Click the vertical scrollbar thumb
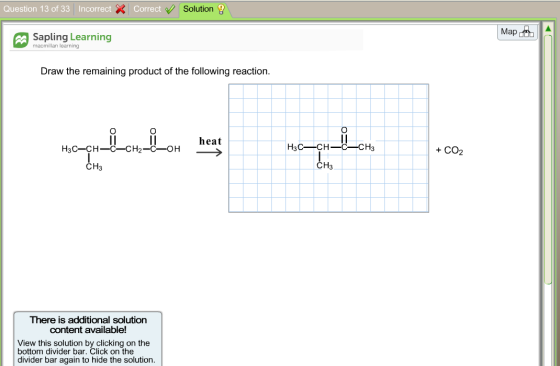 (x=548, y=160)
